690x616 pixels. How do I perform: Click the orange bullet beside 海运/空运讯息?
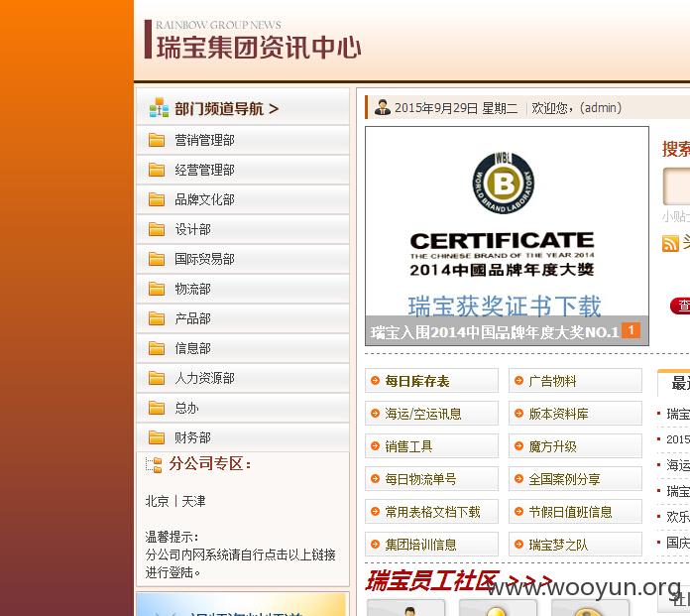pyautogui.click(x=375, y=413)
